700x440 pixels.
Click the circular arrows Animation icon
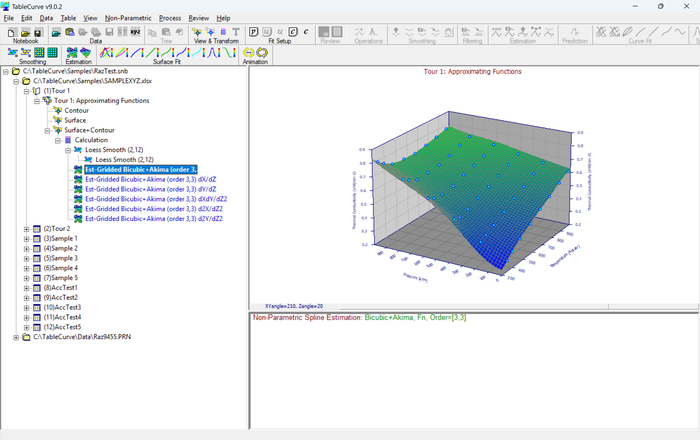[x=262, y=53]
